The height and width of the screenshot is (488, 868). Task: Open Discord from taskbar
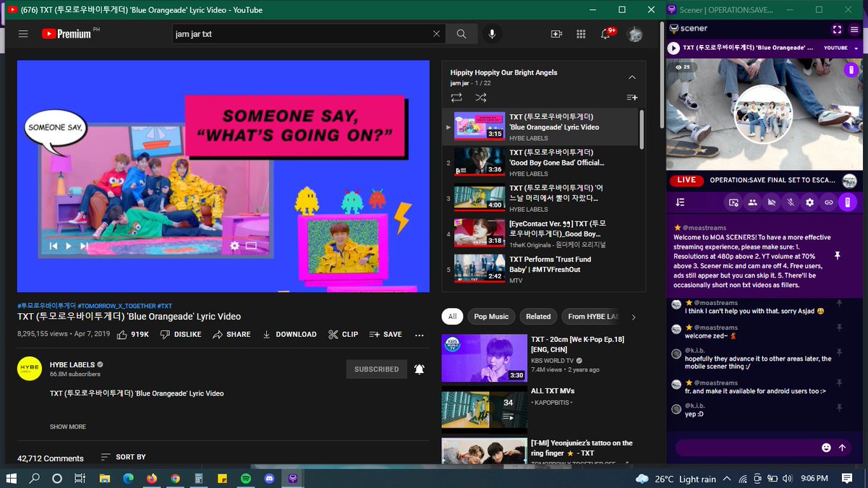269,479
